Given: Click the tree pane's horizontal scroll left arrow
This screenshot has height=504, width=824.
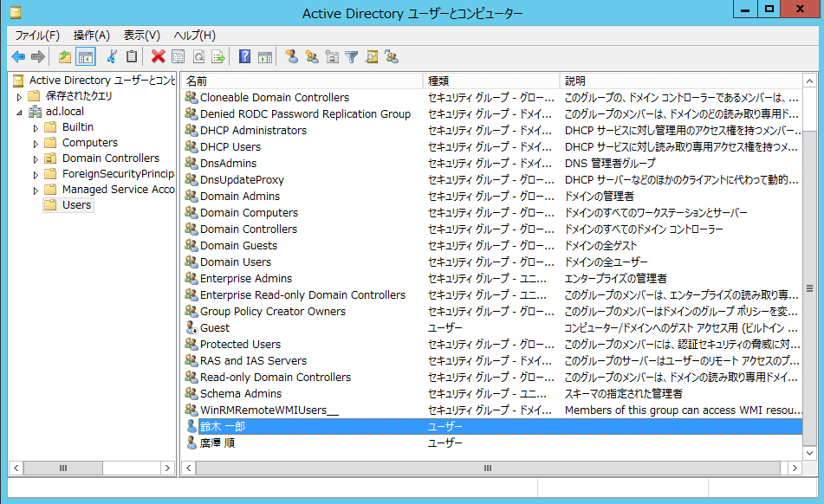Looking at the screenshot, I should click(x=16, y=468).
